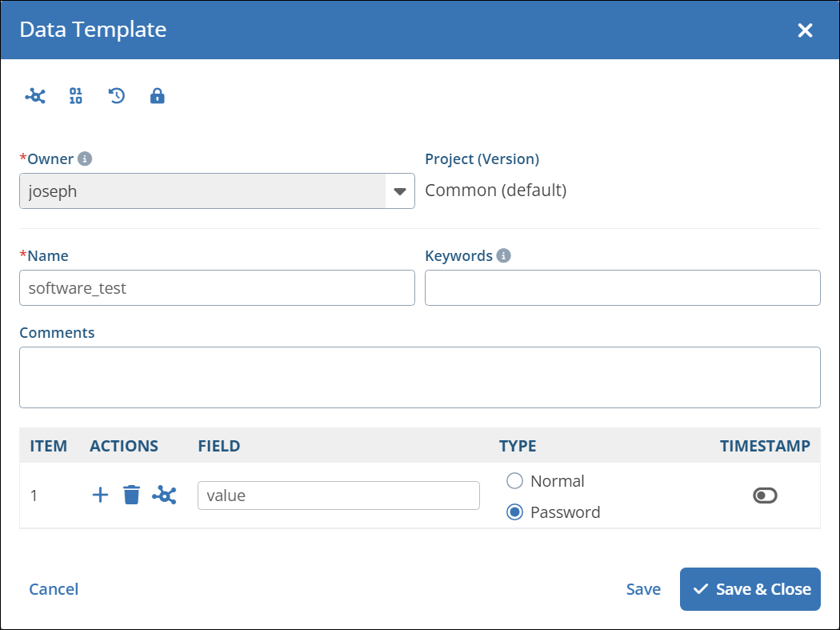Click Save & Close button
The width and height of the screenshot is (840, 630).
click(x=750, y=589)
